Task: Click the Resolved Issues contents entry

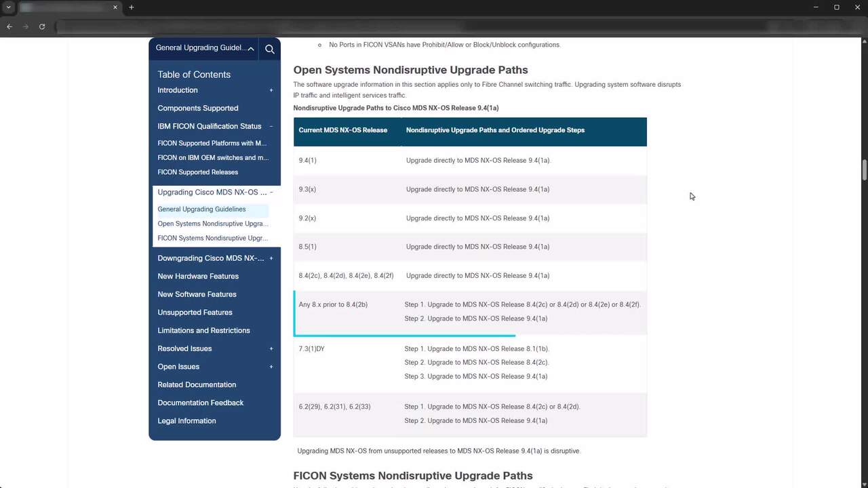Action: [184, 348]
